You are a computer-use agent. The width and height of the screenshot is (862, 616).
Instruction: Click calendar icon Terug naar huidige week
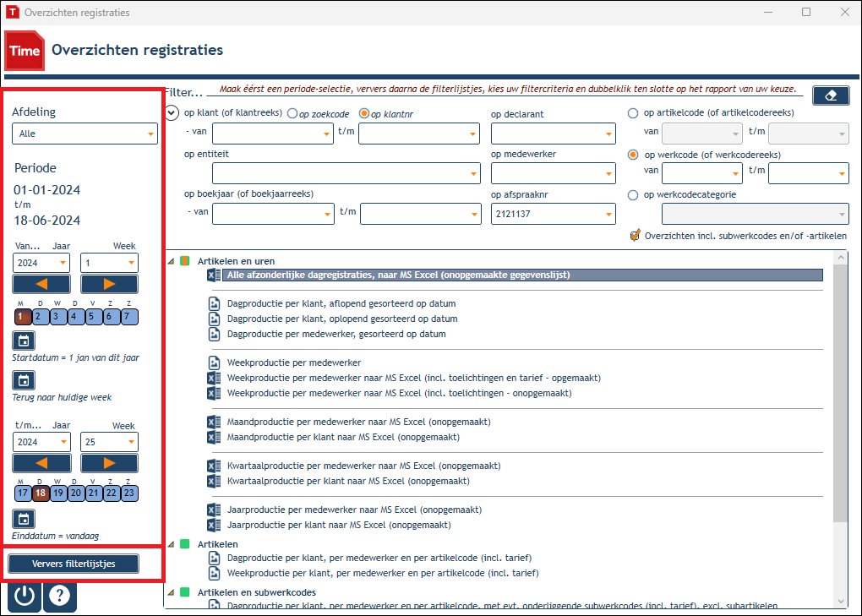tap(24, 380)
